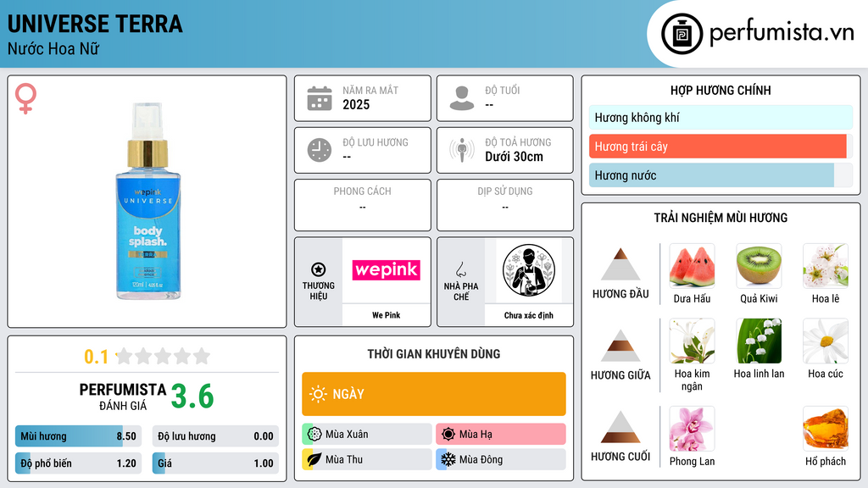Click the Perfumista Đánh giá label
This screenshot has height=488, width=868.
pyautogui.click(x=123, y=396)
